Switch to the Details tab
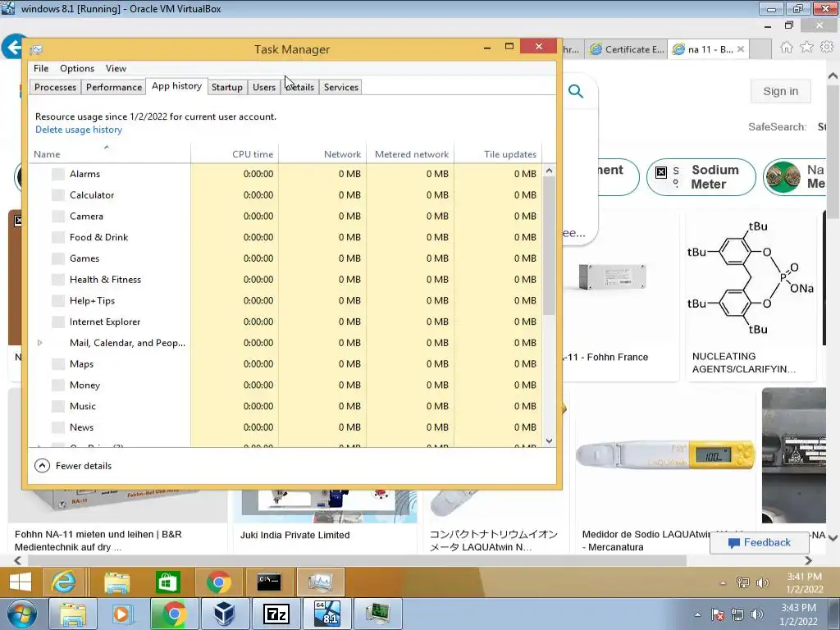The width and height of the screenshot is (840, 630). point(300,87)
